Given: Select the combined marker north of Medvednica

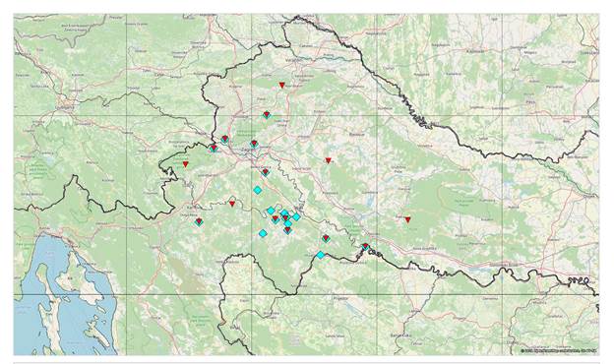Looking at the screenshot, I should click(x=267, y=115).
